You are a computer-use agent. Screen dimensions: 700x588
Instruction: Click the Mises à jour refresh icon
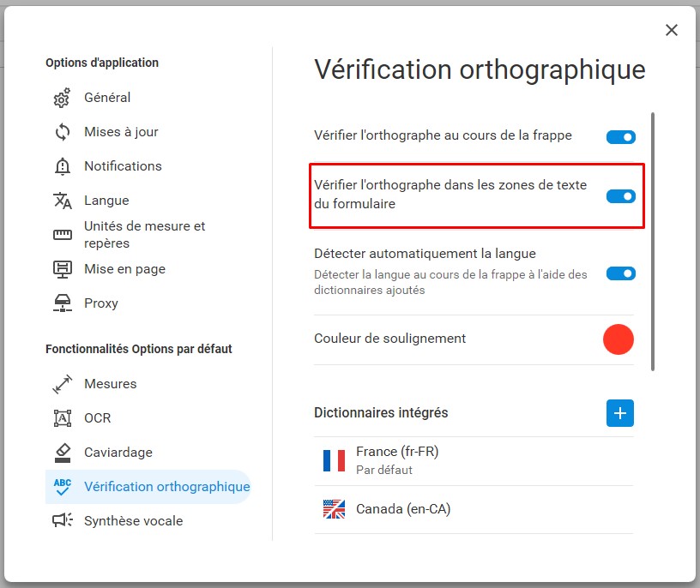[62, 132]
